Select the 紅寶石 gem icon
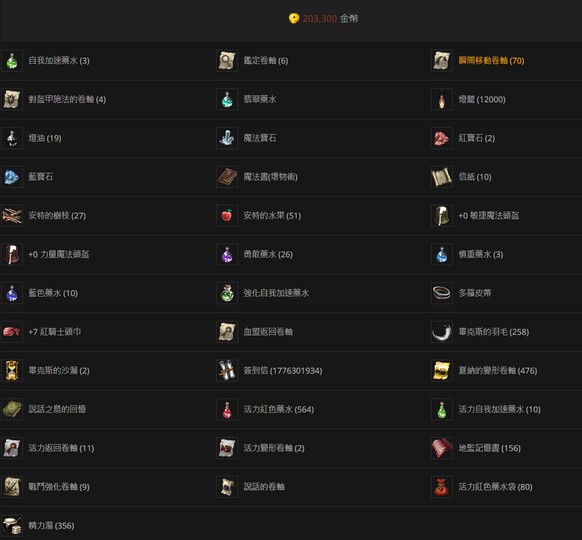 442,138
